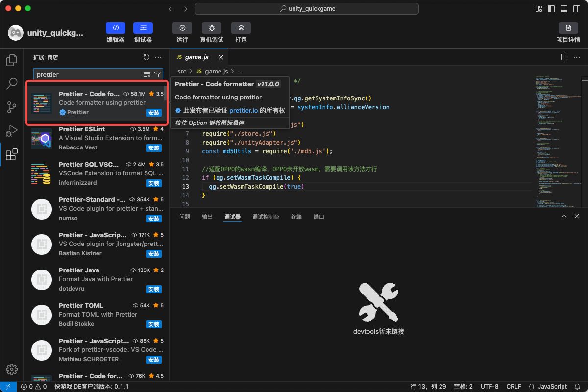Switch to the 输出 output tab
Image resolution: width=588 pixels, height=392 pixels.
[x=207, y=217]
